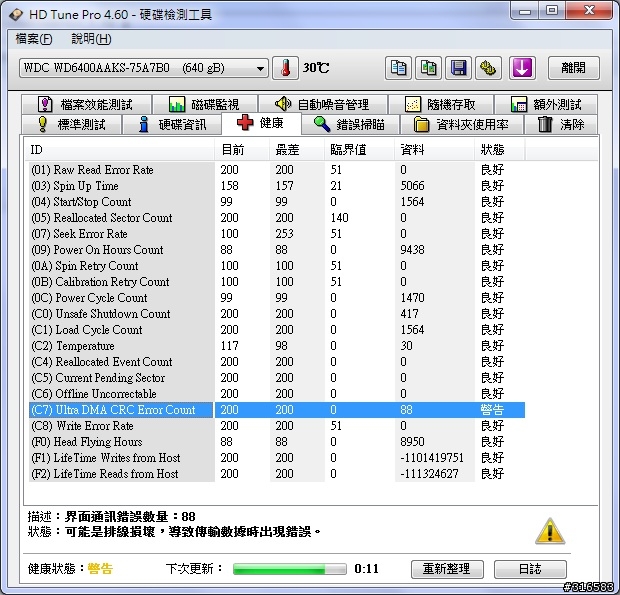Viewport: 620px width, 595px height.
Task: Open options via the gears icon
Action: pyautogui.click(x=488, y=68)
